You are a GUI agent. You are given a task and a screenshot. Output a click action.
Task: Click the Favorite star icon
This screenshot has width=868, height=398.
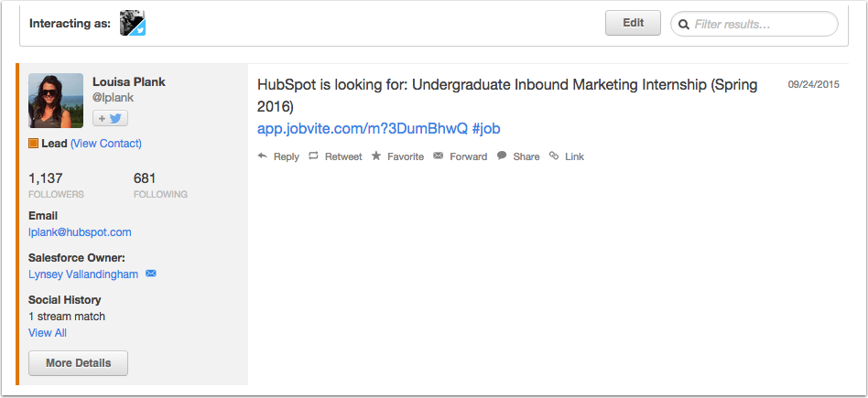coord(376,156)
